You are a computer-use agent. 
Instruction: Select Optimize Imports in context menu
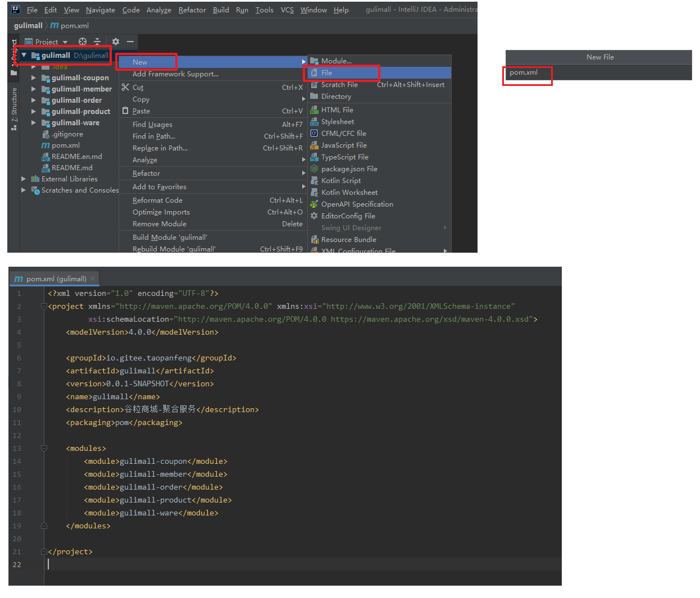point(213,212)
